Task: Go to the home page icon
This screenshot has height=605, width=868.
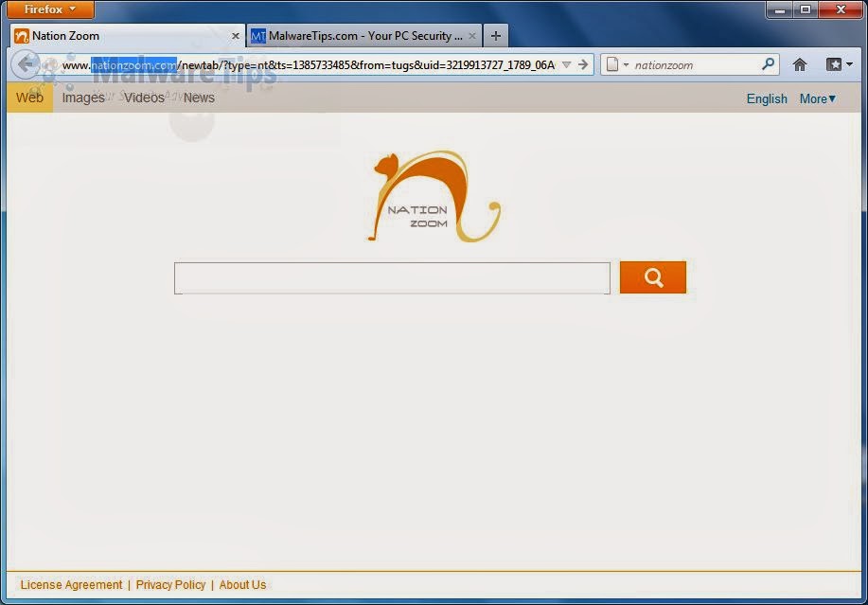Action: point(799,64)
